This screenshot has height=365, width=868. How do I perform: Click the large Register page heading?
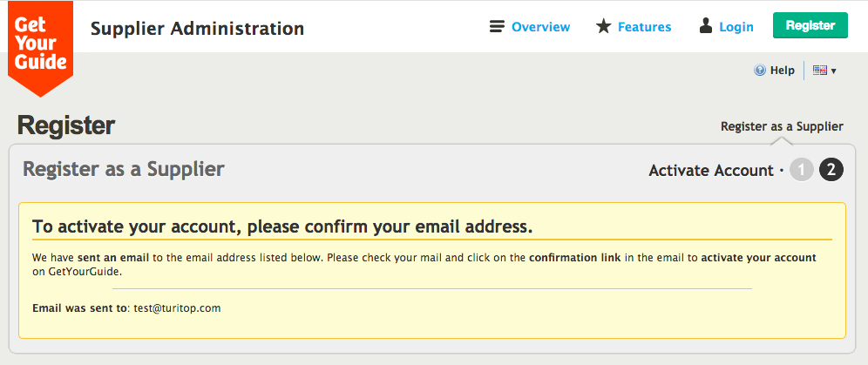tap(66, 125)
